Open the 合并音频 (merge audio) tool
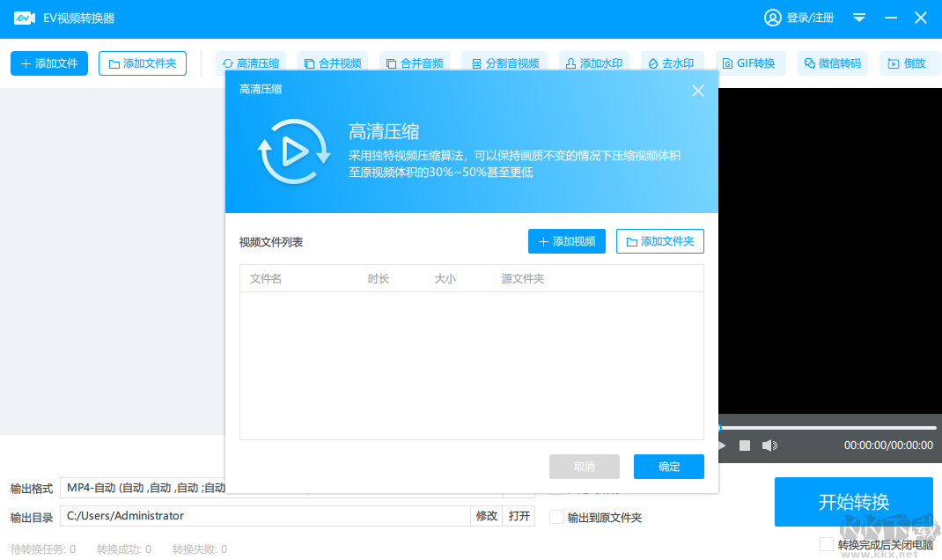Screen dimensions: 942x560 point(415,63)
